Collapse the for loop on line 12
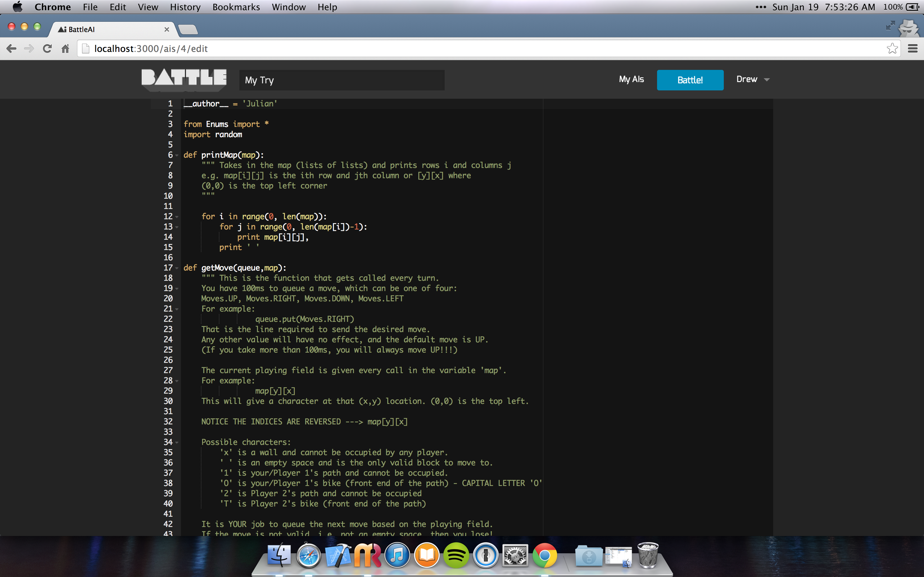924x577 pixels. click(177, 217)
